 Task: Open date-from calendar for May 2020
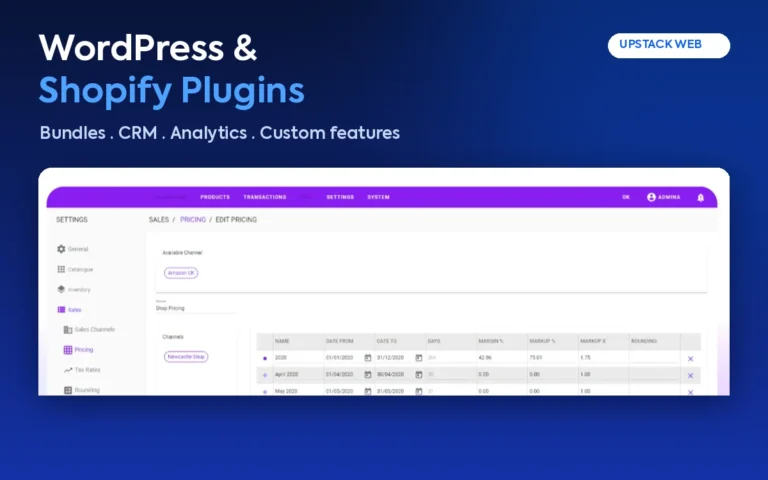pos(368,391)
